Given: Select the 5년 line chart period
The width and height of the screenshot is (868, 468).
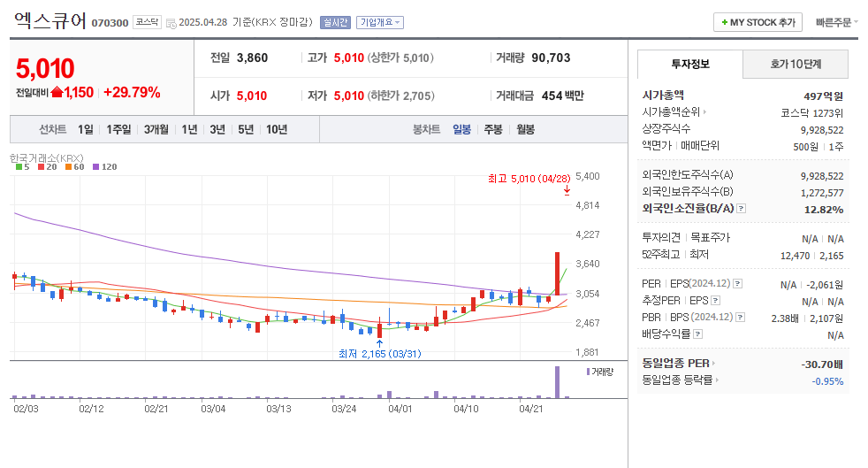Looking at the screenshot, I should [x=246, y=129].
